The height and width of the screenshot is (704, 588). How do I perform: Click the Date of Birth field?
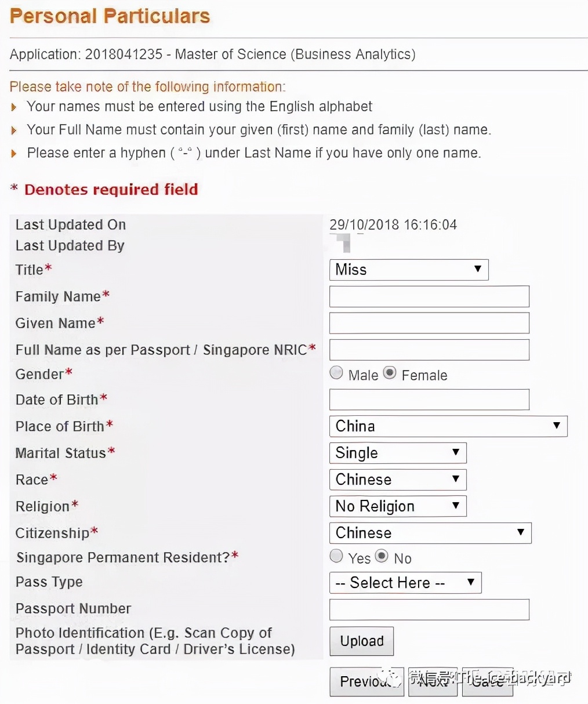(429, 400)
